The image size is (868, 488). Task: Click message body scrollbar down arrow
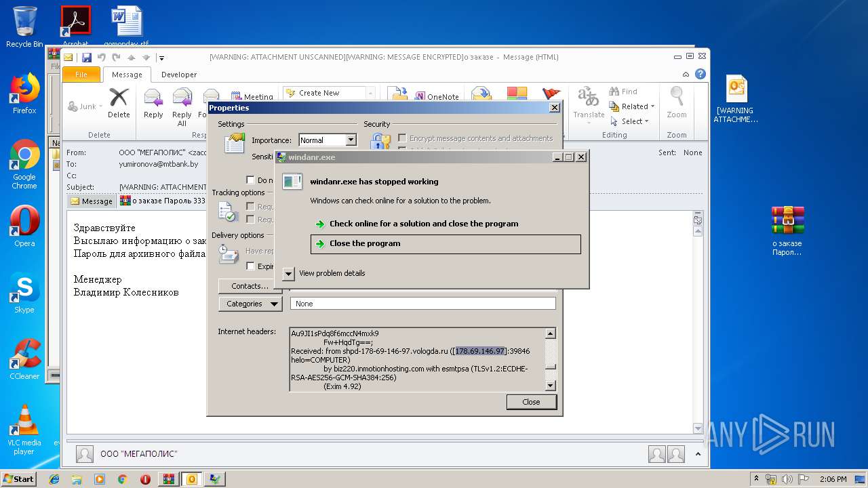click(698, 428)
